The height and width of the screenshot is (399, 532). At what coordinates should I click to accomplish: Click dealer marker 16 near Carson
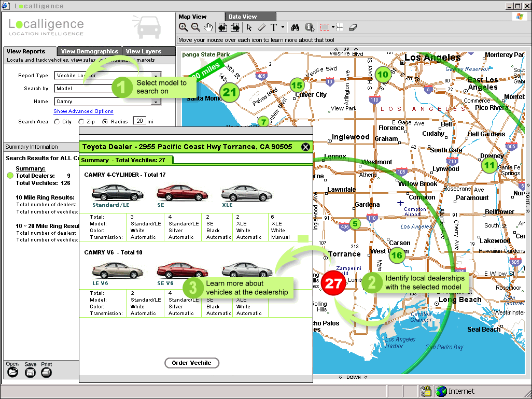[x=397, y=255]
